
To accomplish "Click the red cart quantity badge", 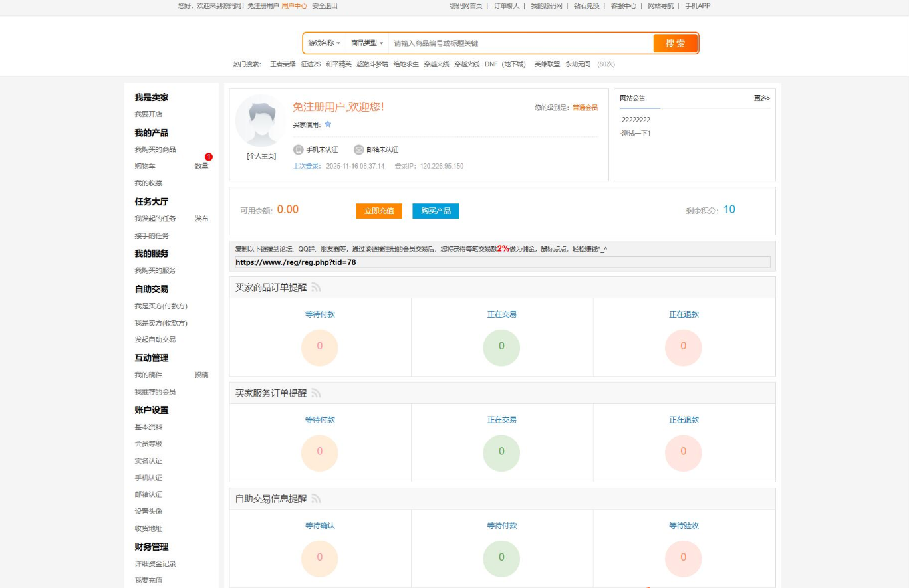I will tap(209, 157).
